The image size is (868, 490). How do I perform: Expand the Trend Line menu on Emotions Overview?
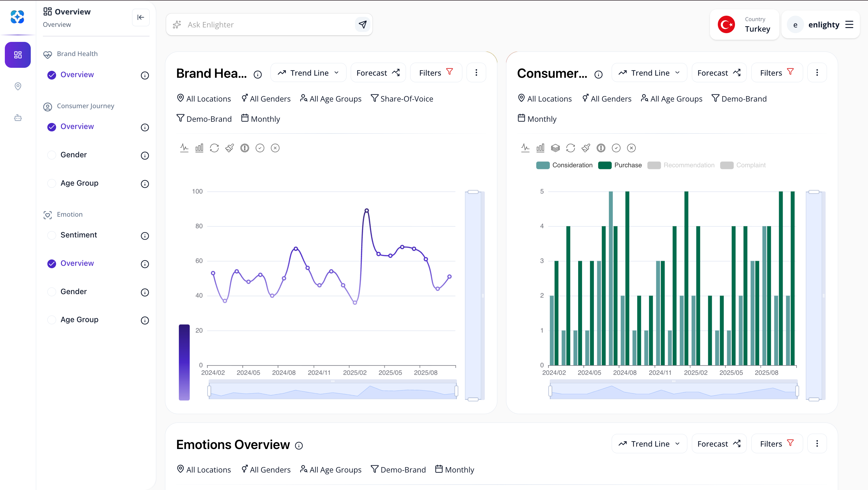click(649, 444)
